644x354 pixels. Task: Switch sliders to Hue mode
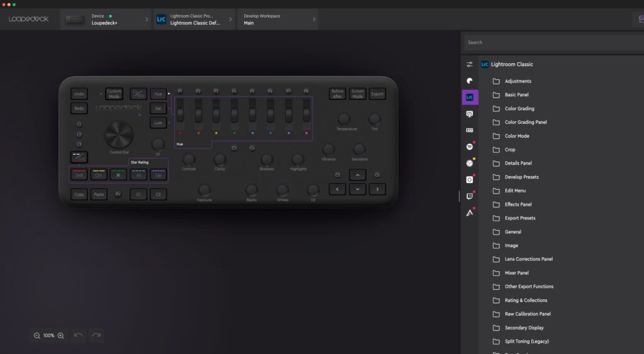[x=158, y=94]
